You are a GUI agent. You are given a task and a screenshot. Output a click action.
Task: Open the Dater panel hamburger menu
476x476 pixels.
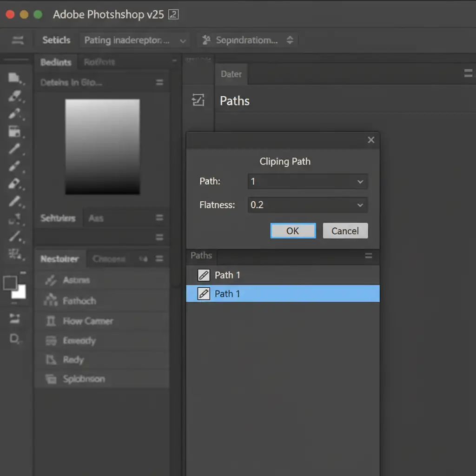(468, 73)
